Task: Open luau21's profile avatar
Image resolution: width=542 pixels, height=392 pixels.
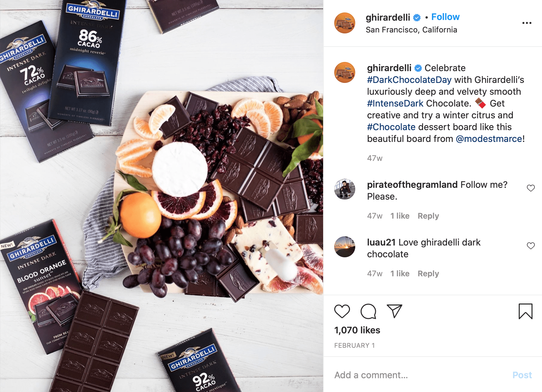Action: (x=345, y=247)
